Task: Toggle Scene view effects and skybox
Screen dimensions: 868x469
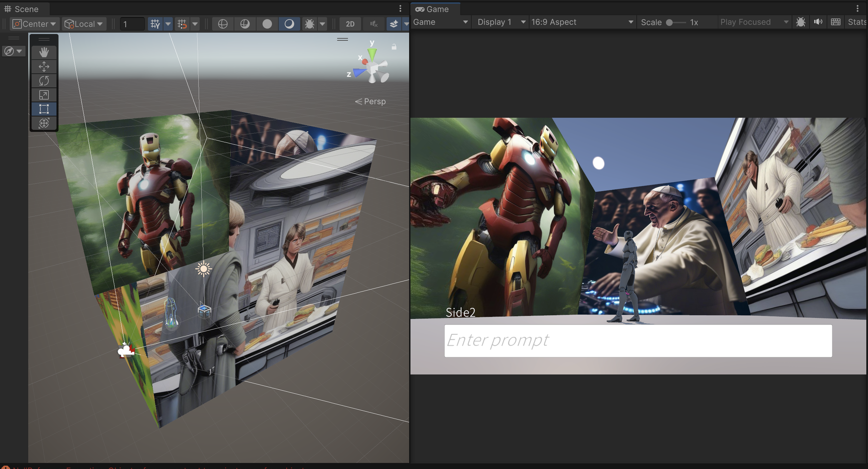Action: click(394, 24)
